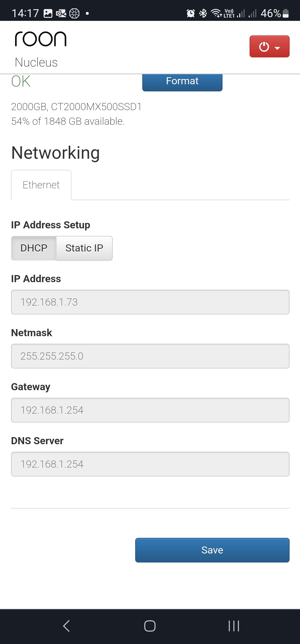Image resolution: width=300 pixels, height=644 pixels.
Task: Select the Nucleus heading label
Action: 36,62
